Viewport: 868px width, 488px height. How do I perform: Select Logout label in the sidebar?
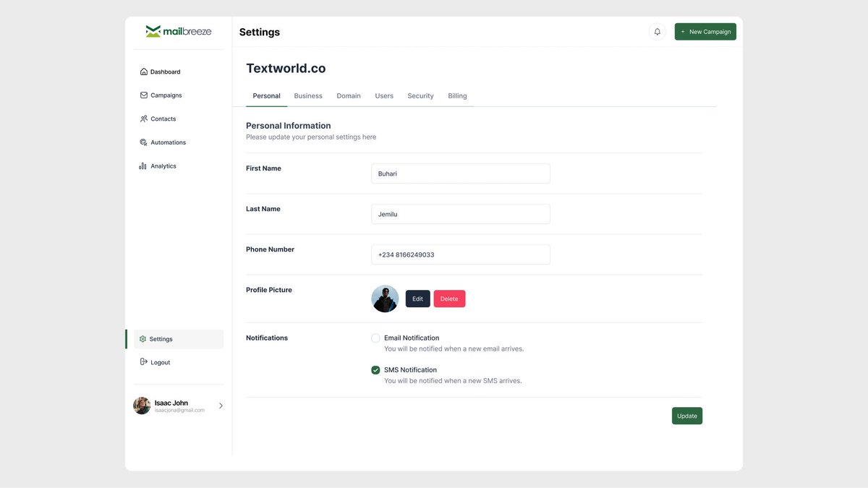161,363
